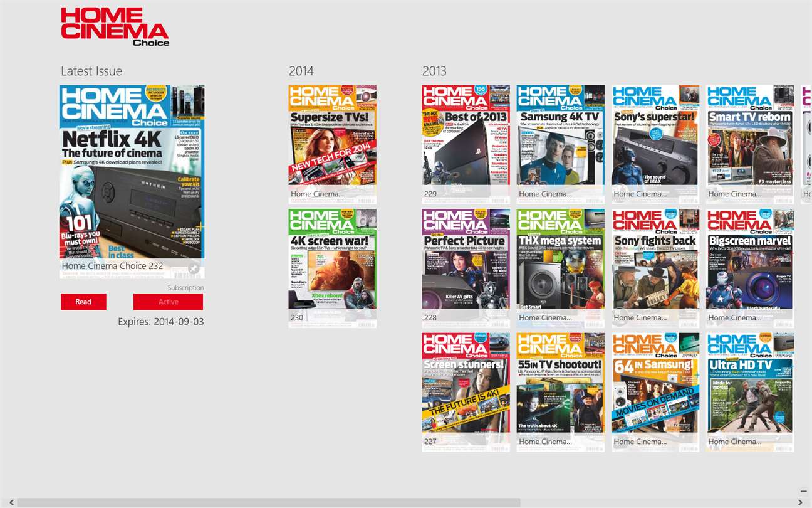Open the Samsung 4K TV issue
The height and width of the screenshot is (508, 812).
561,144
